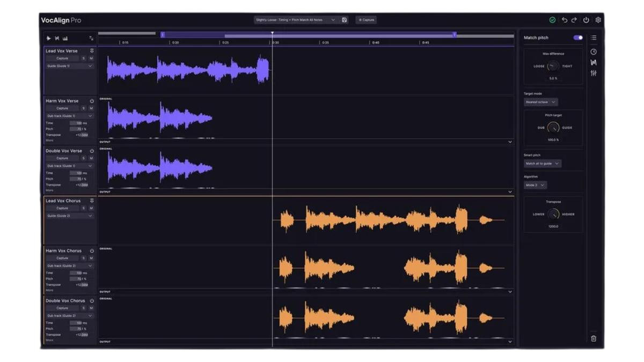The height and width of the screenshot is (362, 644).
Task: Collapse Double Vox Verse output chevron
Action: pos(510,192)
